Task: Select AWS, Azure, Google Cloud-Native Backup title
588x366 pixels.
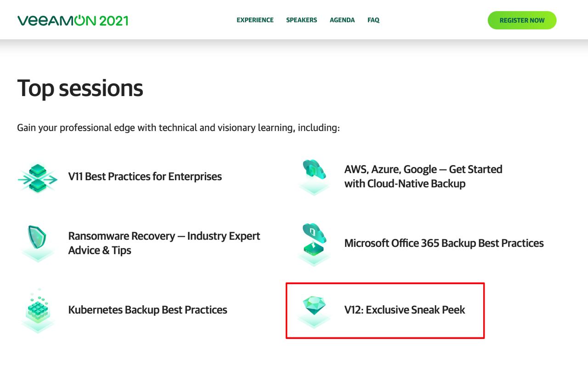Action: coord(423,177)
